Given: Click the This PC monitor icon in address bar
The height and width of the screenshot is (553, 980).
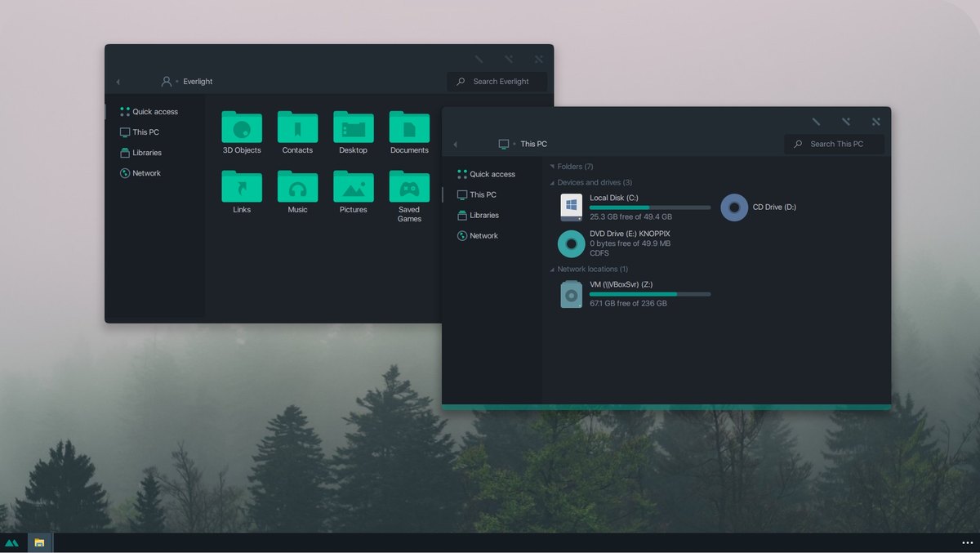Looking at the screenshot, I should pyautogui.click(x=504, y=144).
